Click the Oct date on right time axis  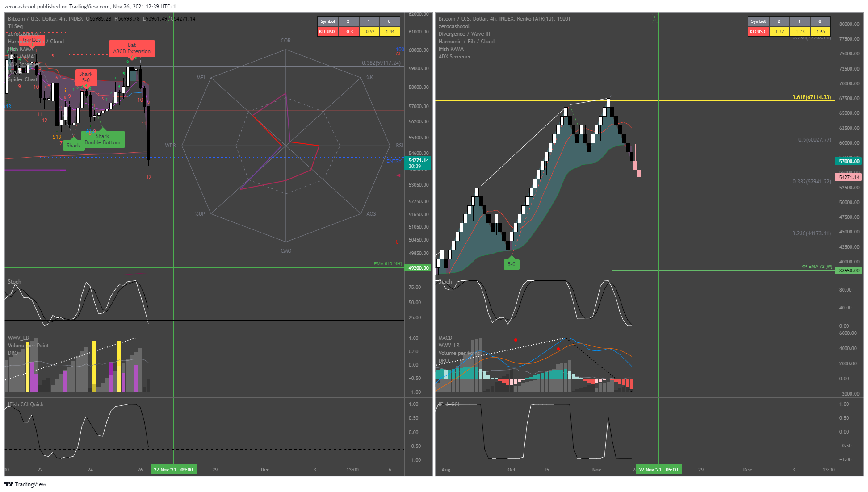click(x=512, y=470)
